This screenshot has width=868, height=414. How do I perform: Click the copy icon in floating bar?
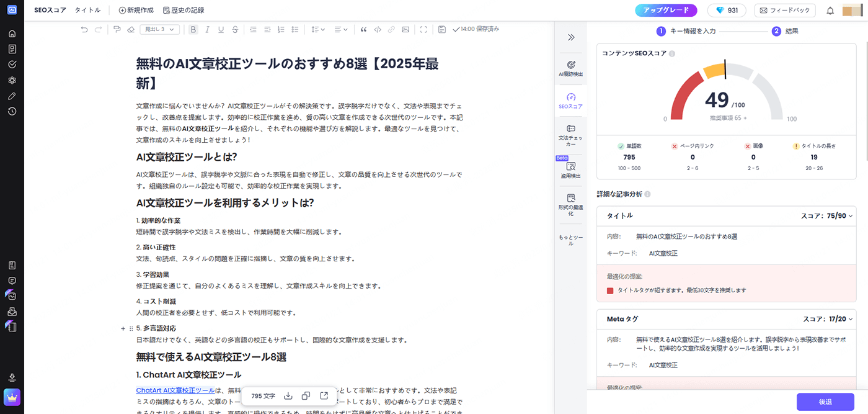(306, 396)
